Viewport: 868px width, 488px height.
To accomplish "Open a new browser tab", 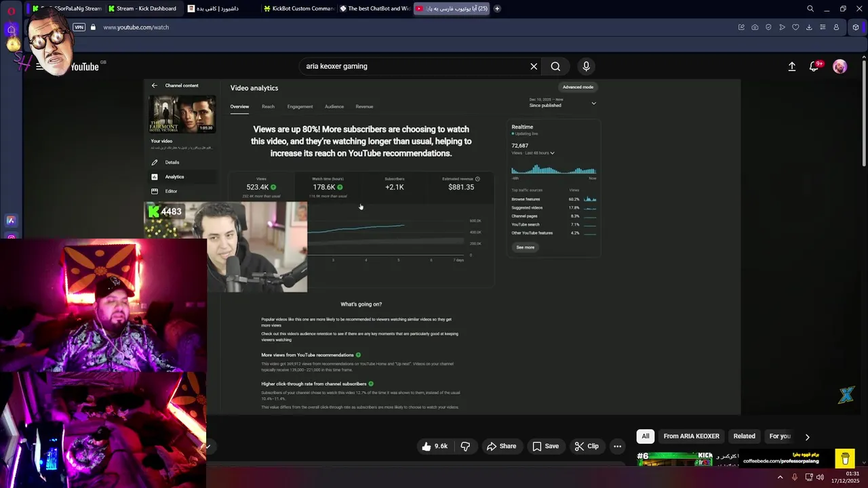I will point(497,9).
